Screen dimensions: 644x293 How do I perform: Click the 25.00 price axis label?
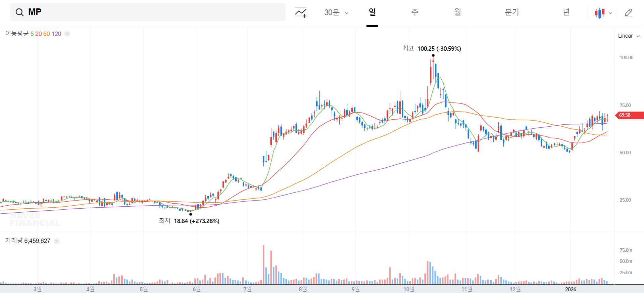point(625,200)
